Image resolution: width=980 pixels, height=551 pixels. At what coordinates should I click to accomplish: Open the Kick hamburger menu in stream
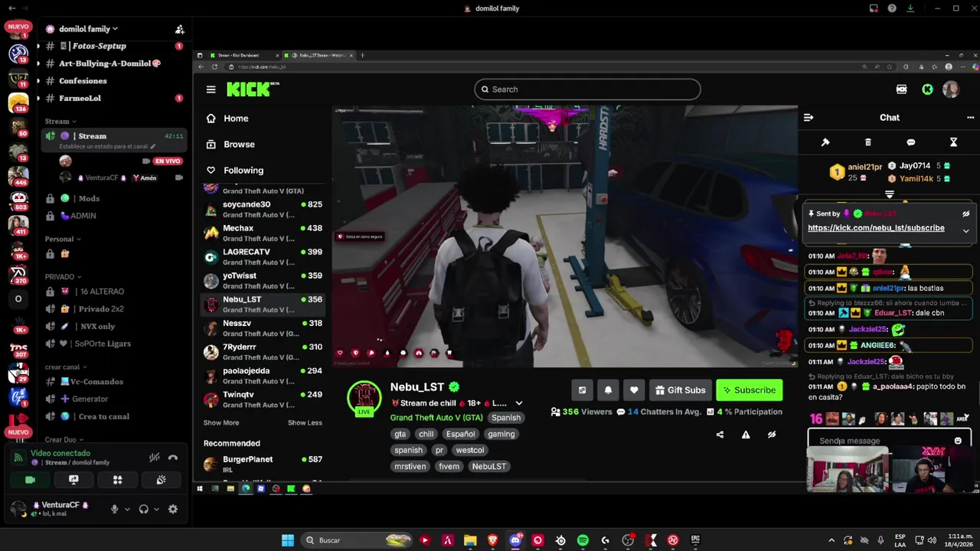coord(211,90)
